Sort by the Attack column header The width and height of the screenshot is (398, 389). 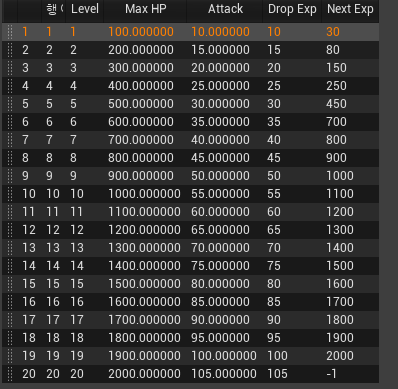225,9
